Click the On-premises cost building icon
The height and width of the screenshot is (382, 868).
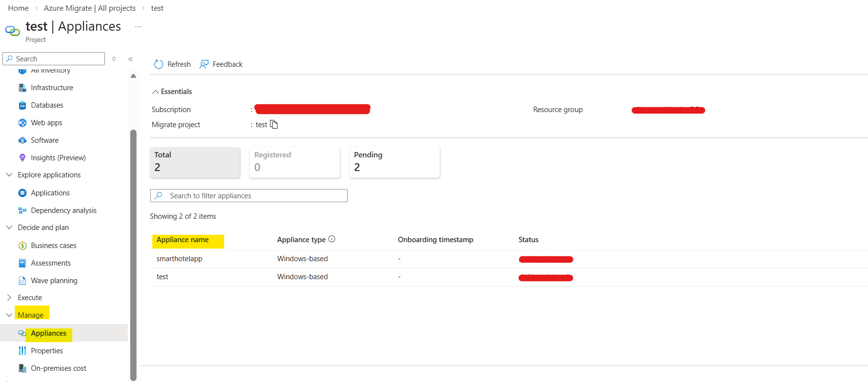(22, 368)
